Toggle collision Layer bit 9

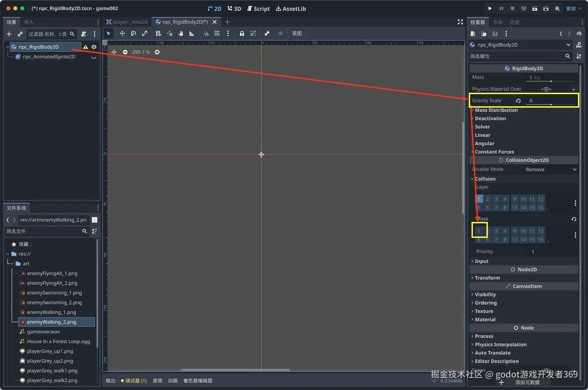tap(515, 199)
